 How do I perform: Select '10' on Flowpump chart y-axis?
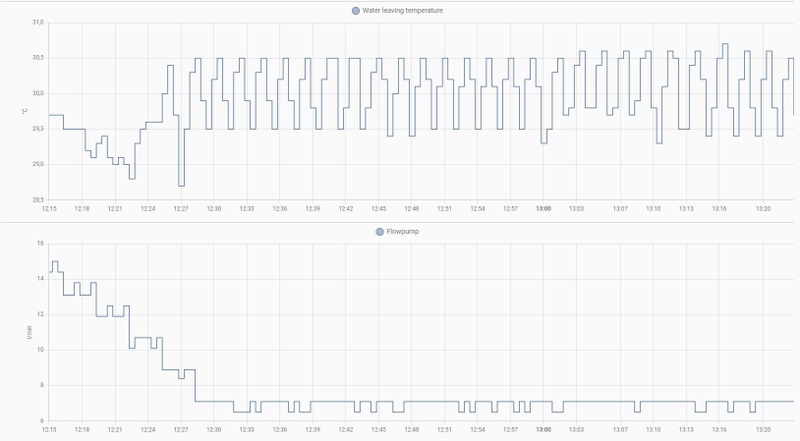pyautogui.click(x=40, y=350)
